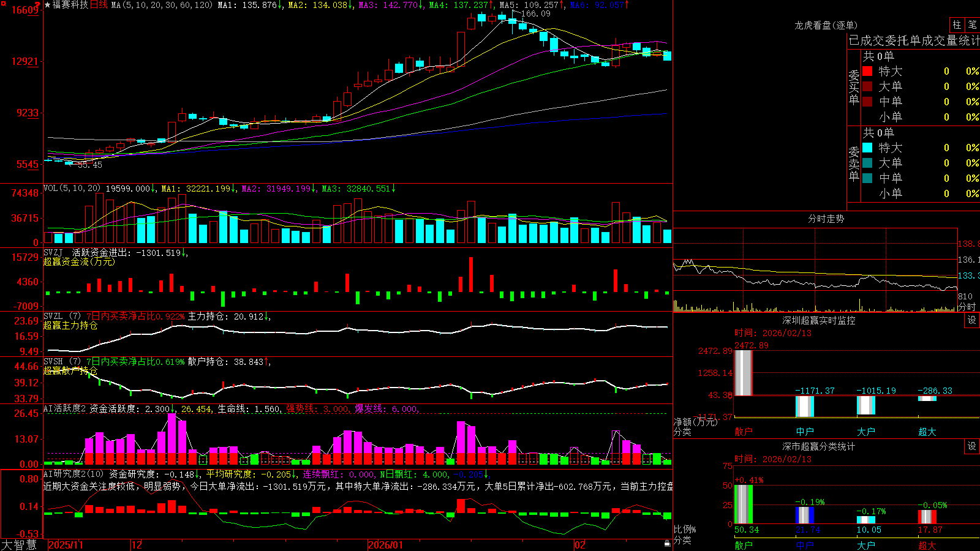This screenshot has height=551, width=980.
Task: Click the MA(5,10,20,30,60,120) parameter label
Action: [x=162, y=5]
